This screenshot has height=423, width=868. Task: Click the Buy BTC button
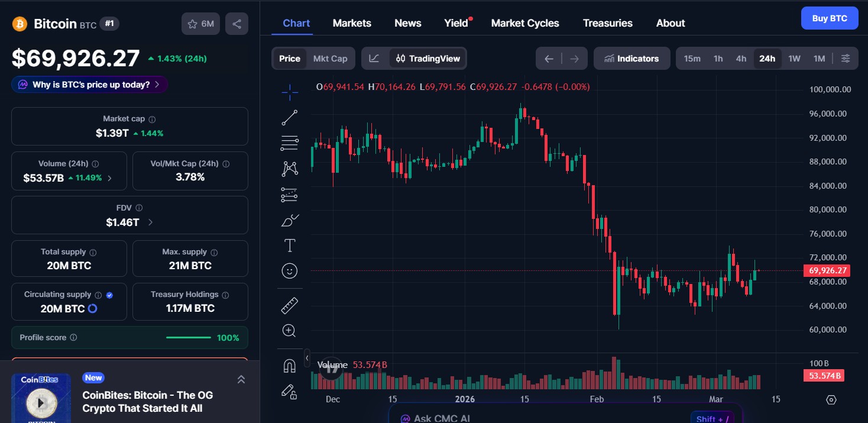point(829,18)
